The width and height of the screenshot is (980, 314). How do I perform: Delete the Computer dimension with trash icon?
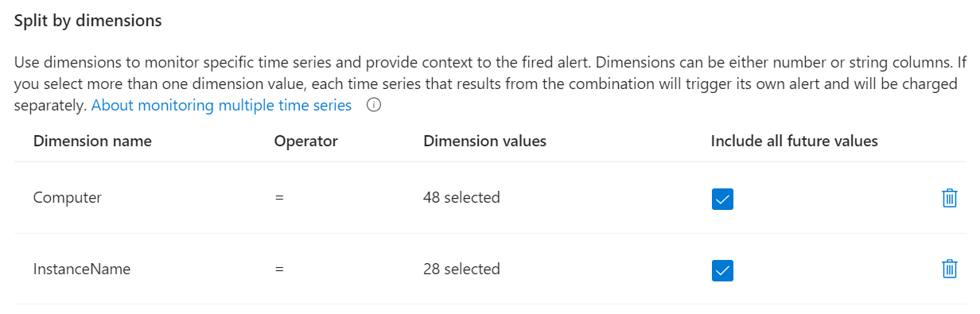coord(949,198)
